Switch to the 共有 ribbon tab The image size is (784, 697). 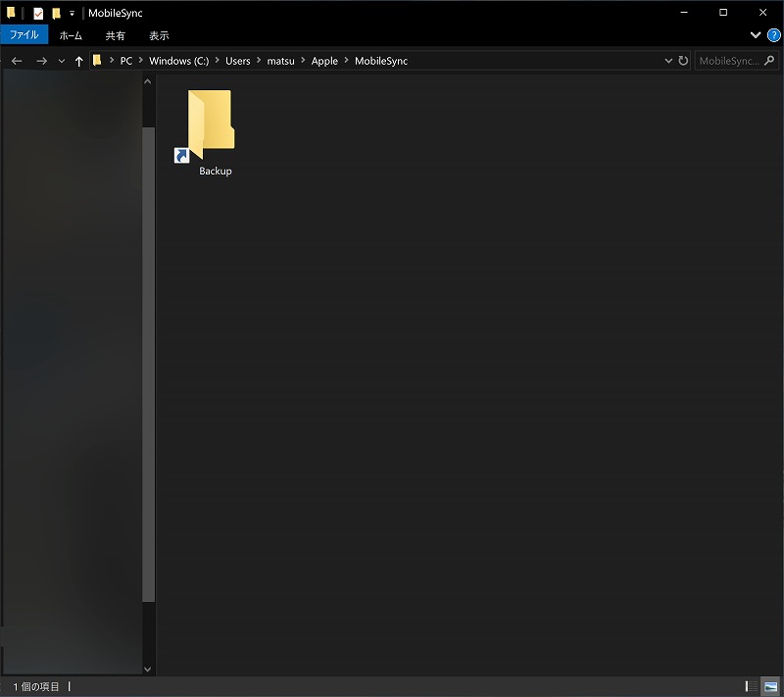(115, 35)
